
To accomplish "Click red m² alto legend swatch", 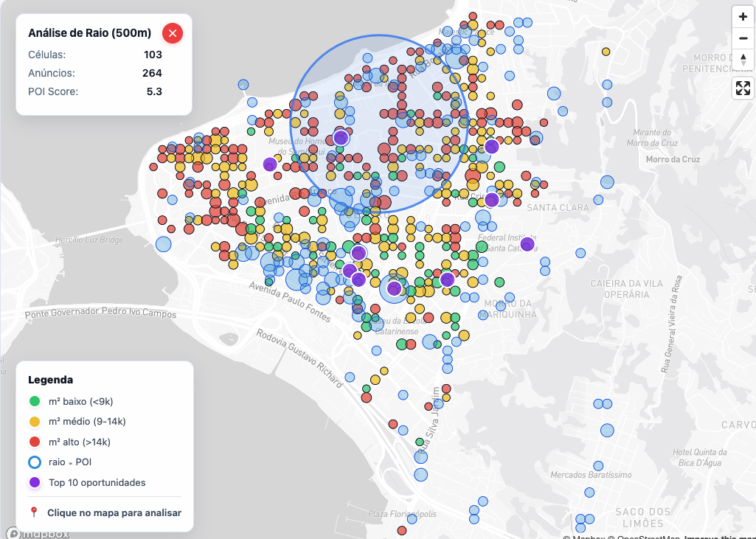I will [x=35, y=442].
